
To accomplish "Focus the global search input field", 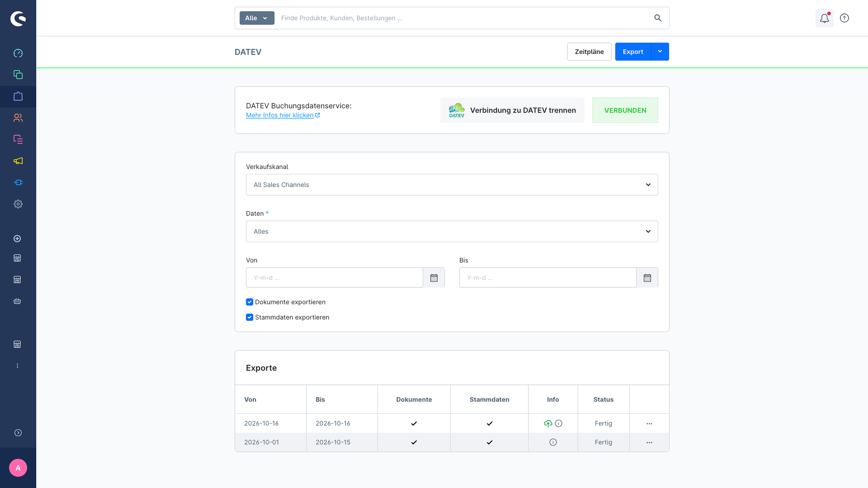I will point(463,18).
